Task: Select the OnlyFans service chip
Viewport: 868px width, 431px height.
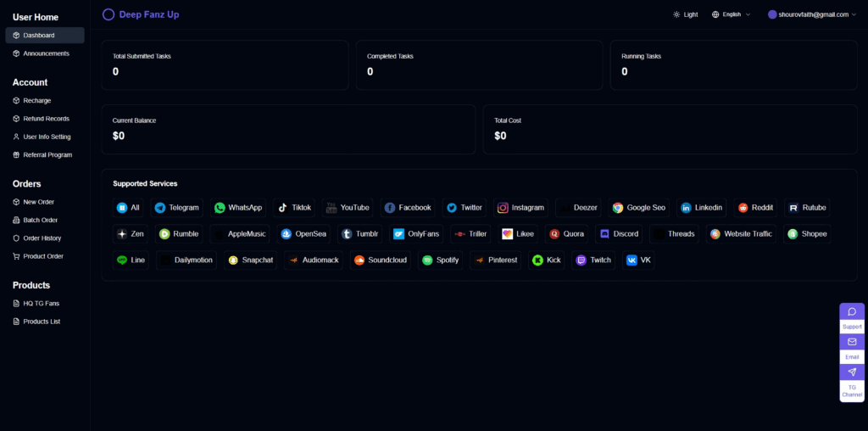Action: (x=415, y=234)
